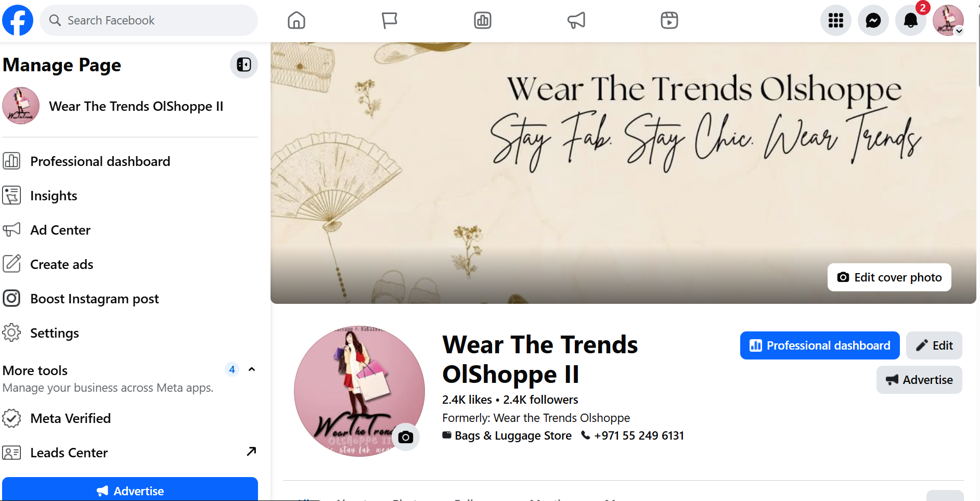The image size is (980, 501).
Task: Focus the Search Facebook field
Action: click(149, 20)
